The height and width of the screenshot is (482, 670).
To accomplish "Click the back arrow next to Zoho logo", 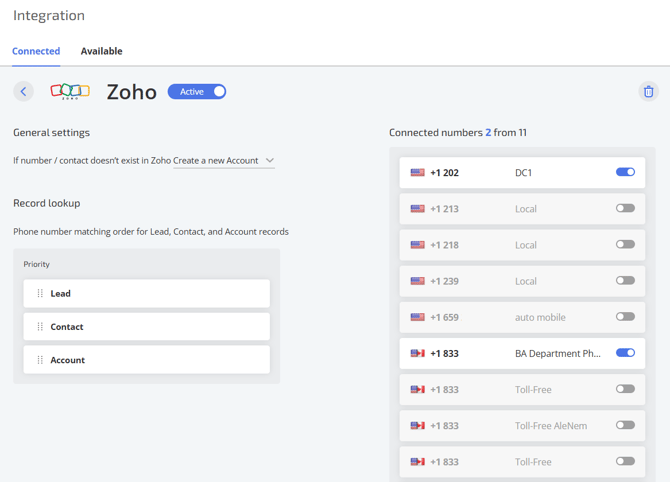I will 24,91.
